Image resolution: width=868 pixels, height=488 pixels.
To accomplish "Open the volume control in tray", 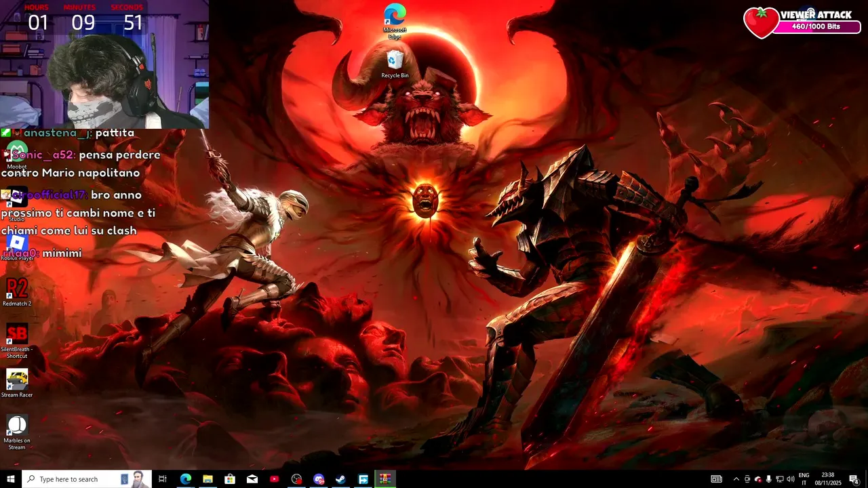I will click(x=790, y=479).
